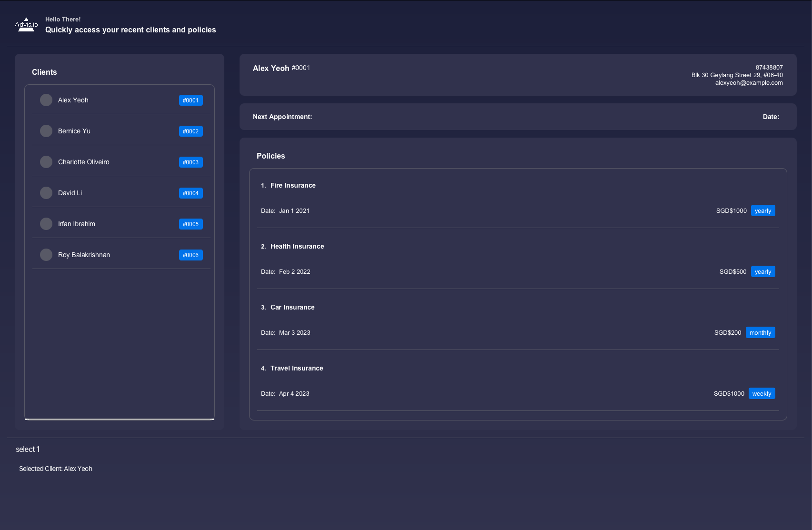Open the Health Insurance policy title

[x=297, y=246]
